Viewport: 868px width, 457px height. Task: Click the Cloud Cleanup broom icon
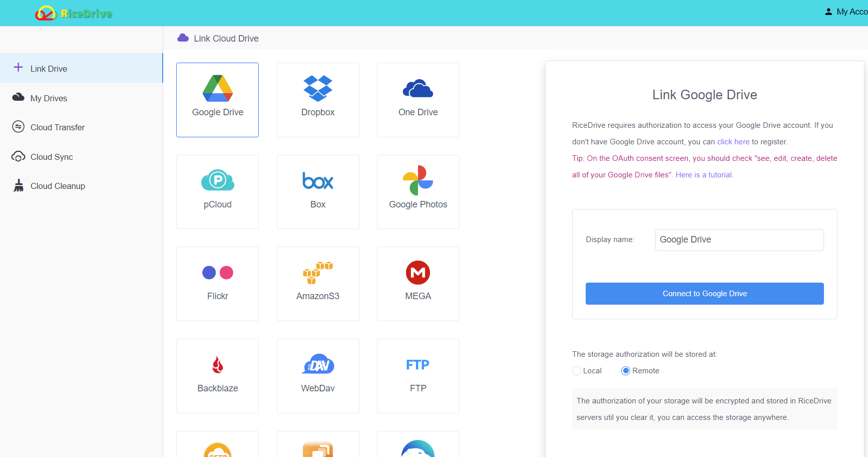click(x=19, y=185)
